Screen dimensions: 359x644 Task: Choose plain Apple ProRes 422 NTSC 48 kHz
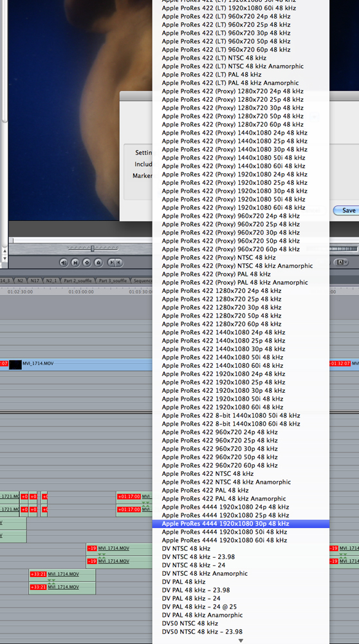click(241, 473)
